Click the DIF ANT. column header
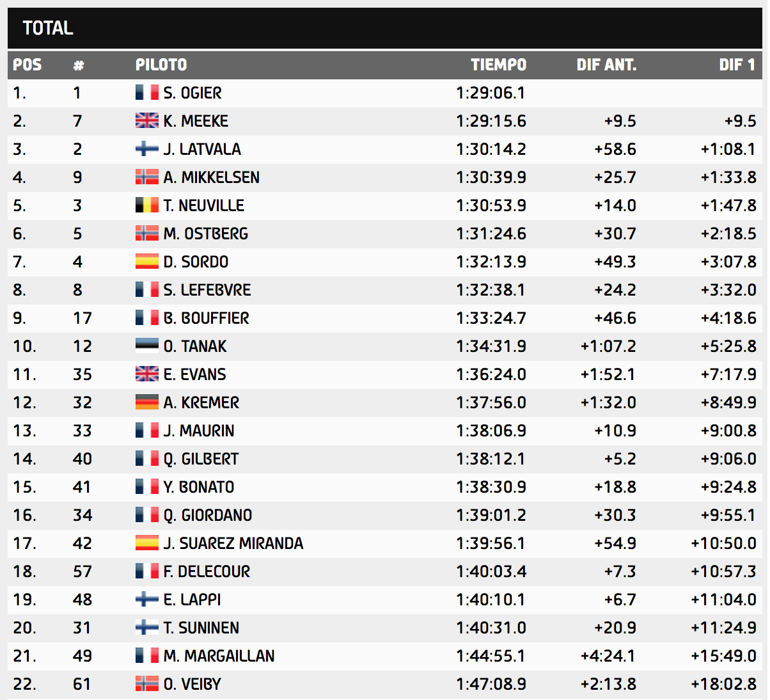Screen dimensions: 770x700 point(606,65)
